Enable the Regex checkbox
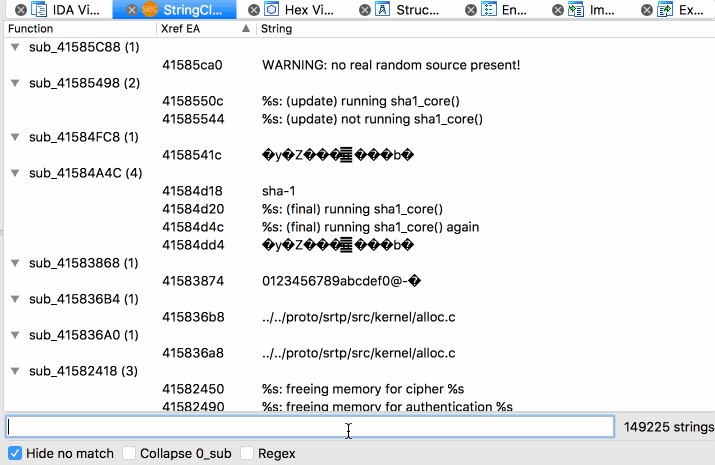 [x=247, y=453]
